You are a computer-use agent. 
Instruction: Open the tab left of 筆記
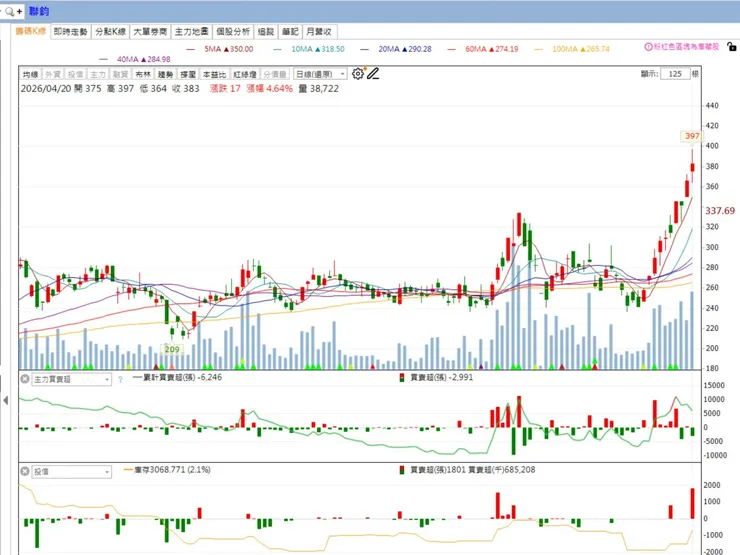point(266,32)
